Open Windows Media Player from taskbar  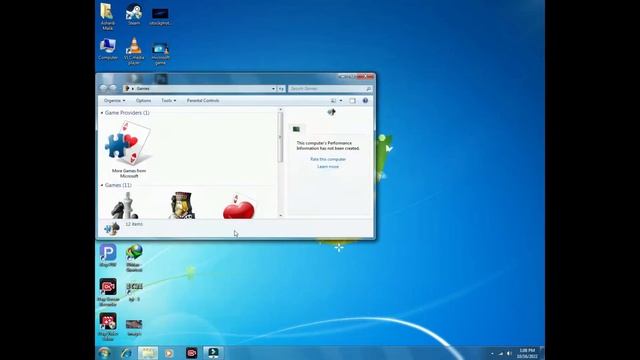(169, 353)
